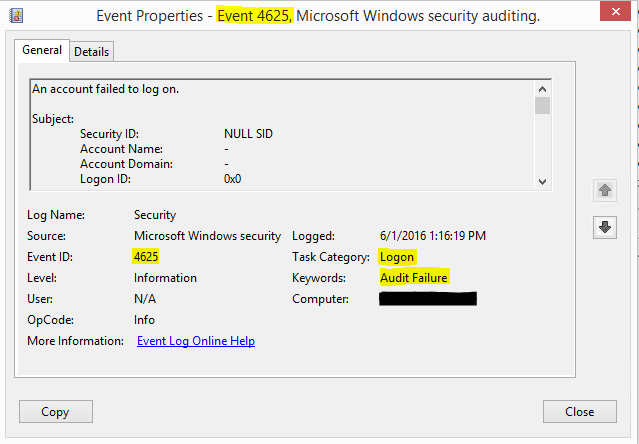Click the Log Name value Security
Viewport: 639px width, 444px height.
point(155,214)
